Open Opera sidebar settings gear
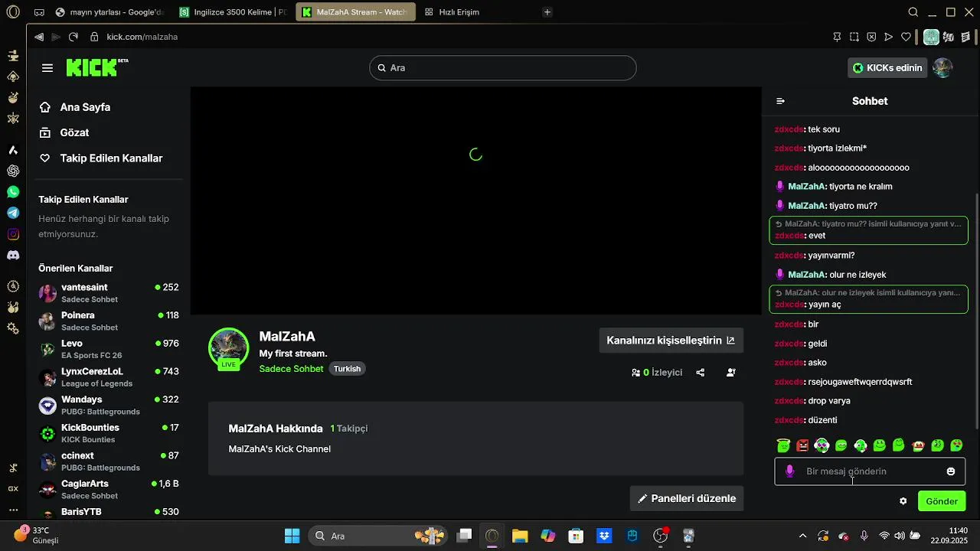 click(13, 328)
